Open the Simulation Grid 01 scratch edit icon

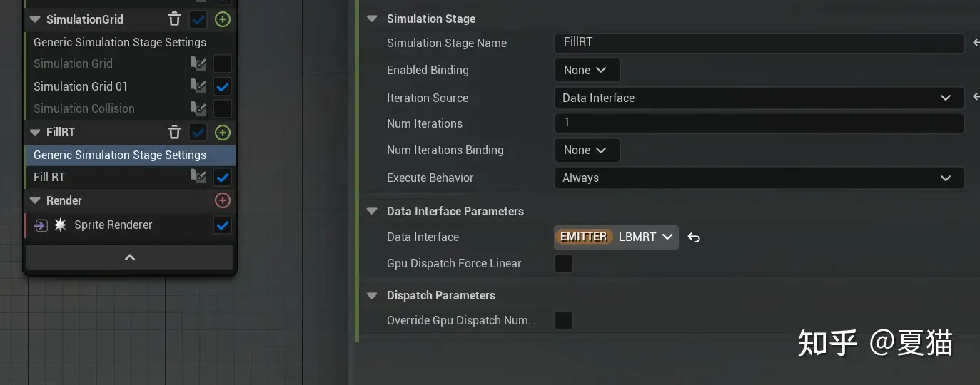pyautogui.click(x=198, y=86)
